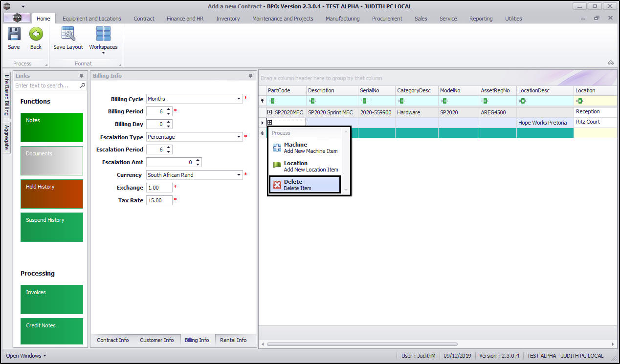
Task: Open the Aggregate side tab
Action: click(7, 137)
